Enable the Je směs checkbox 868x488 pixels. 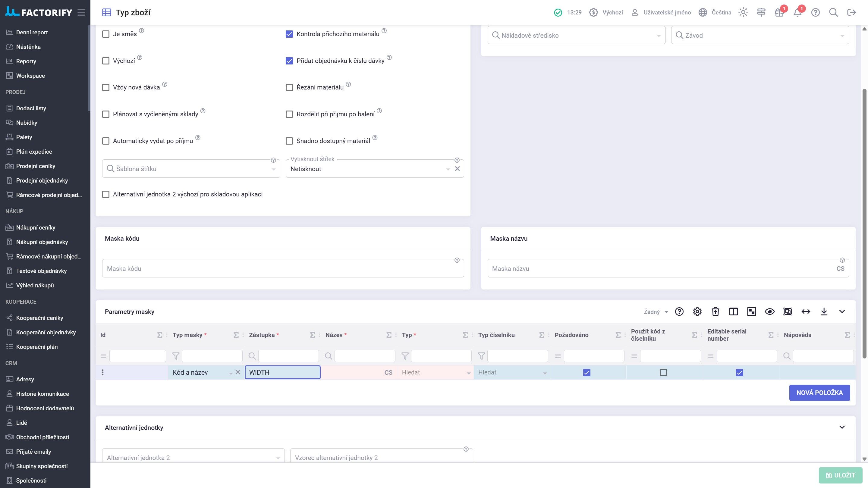point(106,34)
